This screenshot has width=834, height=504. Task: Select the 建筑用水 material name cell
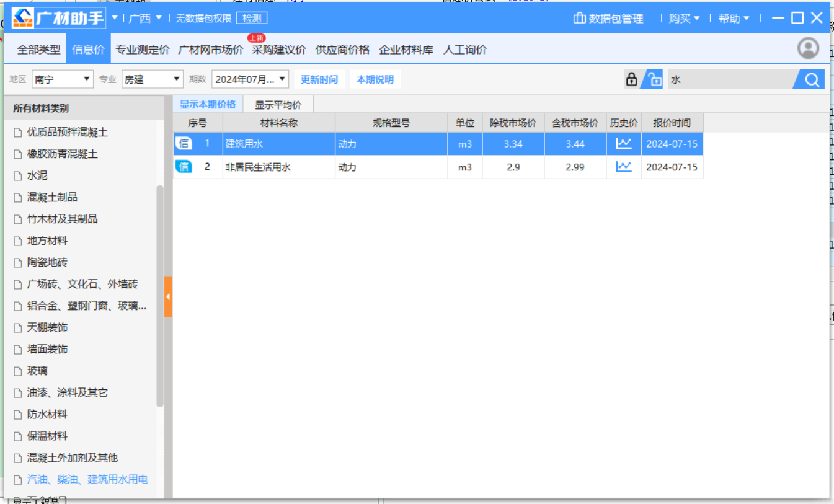pos(279,144)
